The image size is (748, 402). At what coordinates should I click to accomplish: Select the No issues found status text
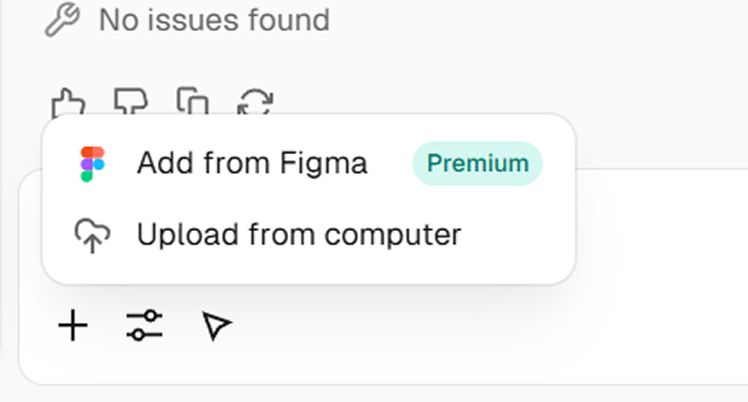[214, 20]
